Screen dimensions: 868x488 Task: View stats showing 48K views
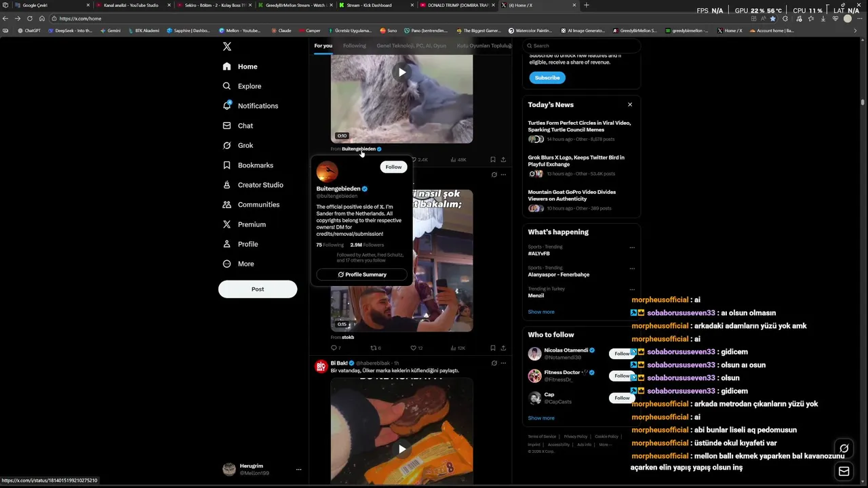click(x=458, y=160)
